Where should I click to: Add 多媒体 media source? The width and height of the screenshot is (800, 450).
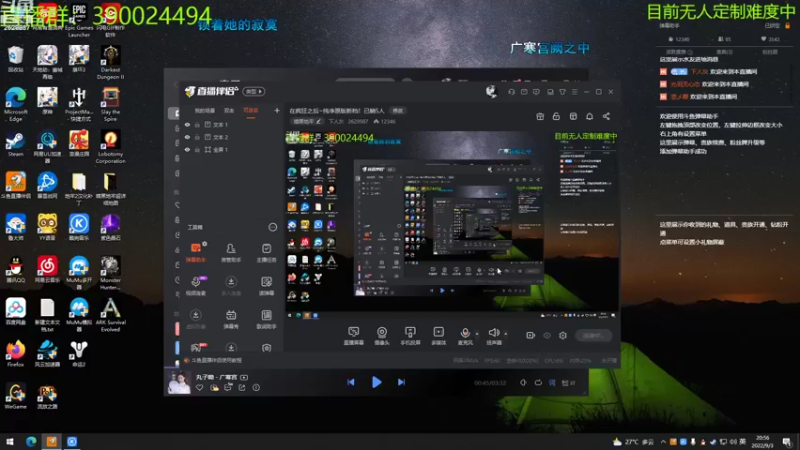click(x=438, y=336)
